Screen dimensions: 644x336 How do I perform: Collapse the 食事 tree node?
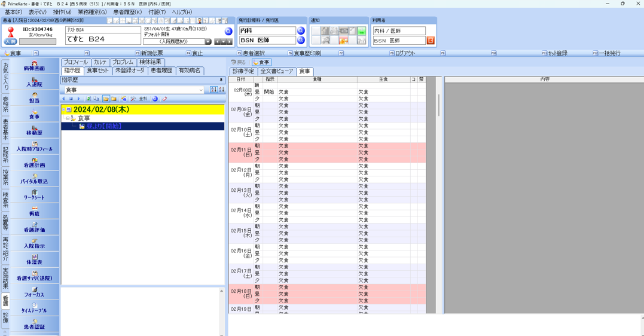pyautogui.click(x=68, y=118)
